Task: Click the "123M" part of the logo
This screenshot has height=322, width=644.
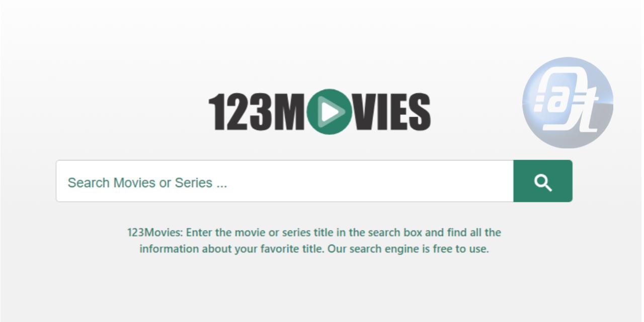Action: click(x=257, y=112)
